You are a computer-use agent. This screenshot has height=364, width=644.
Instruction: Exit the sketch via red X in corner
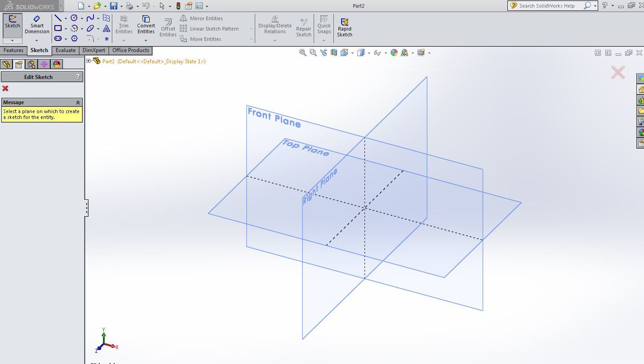(x=617, y=72)
